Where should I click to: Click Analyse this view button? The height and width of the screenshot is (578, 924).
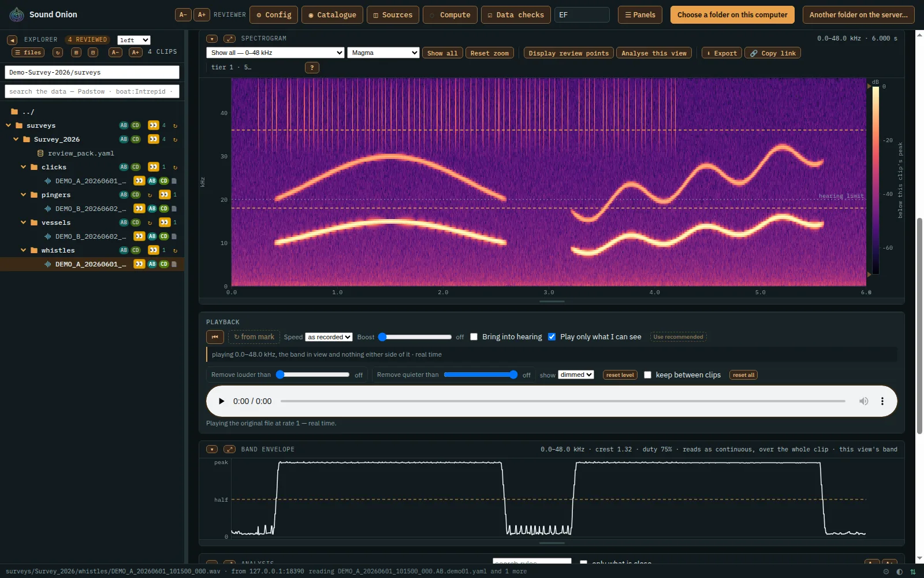(654, 53)
